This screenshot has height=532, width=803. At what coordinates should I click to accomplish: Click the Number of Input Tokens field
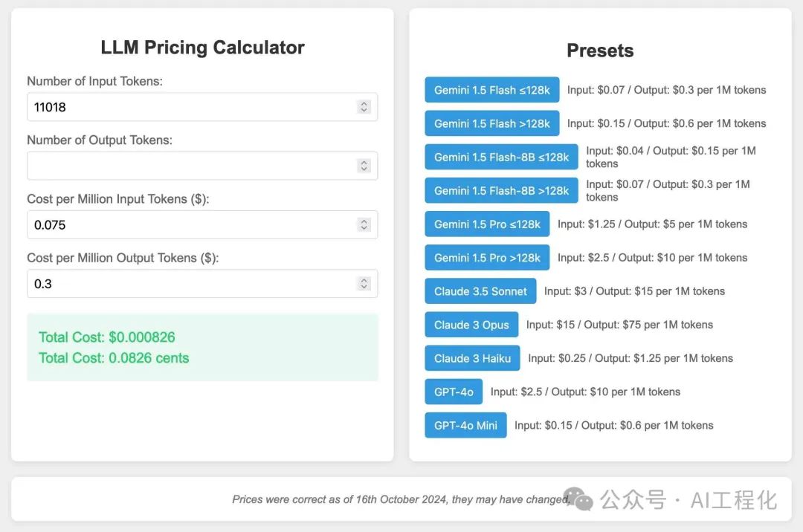(202, 107)
